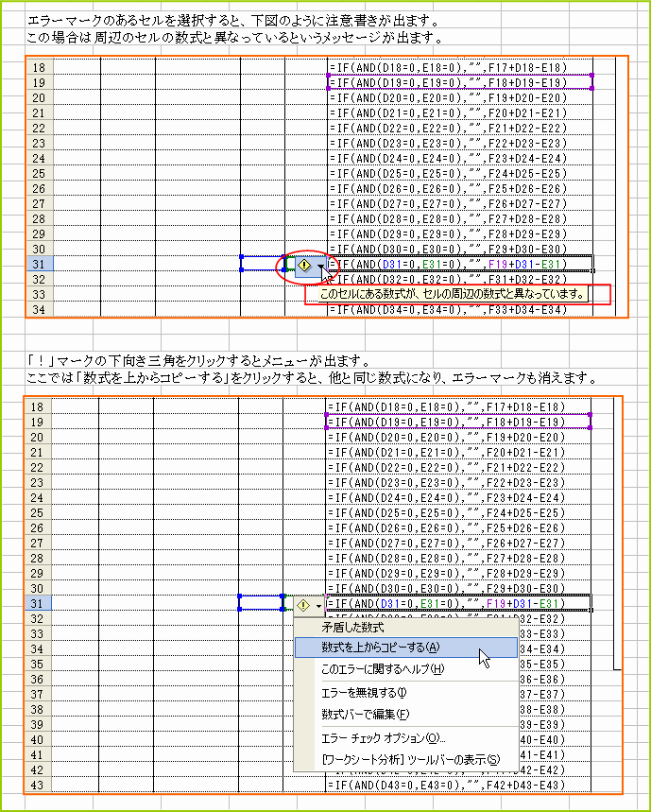
Task: Open エラー チェック オプション(O)... entry
Action: click(405, 738)
